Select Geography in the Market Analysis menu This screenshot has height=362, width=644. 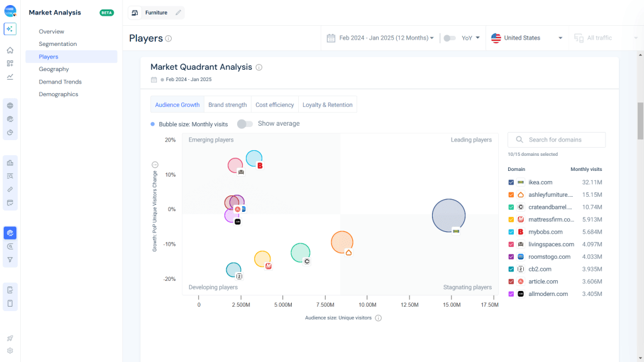55,69
